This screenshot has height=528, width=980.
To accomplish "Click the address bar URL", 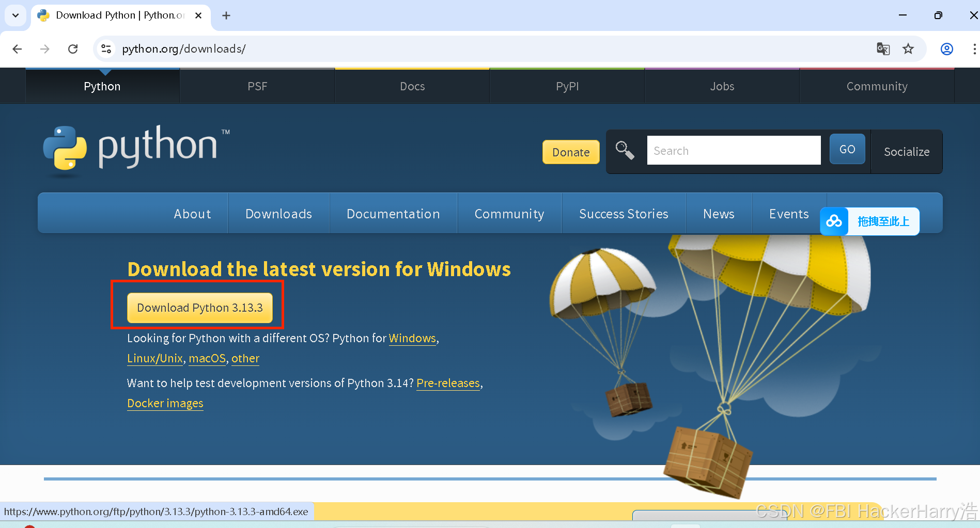I will pyautogui.click(x=183, y=49).
